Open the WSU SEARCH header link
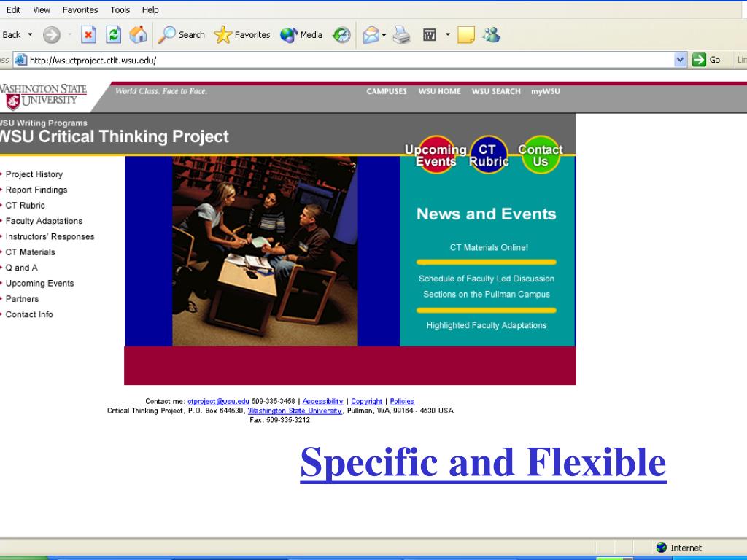This screenshot has height=560, width=747. tap(496, 91)
